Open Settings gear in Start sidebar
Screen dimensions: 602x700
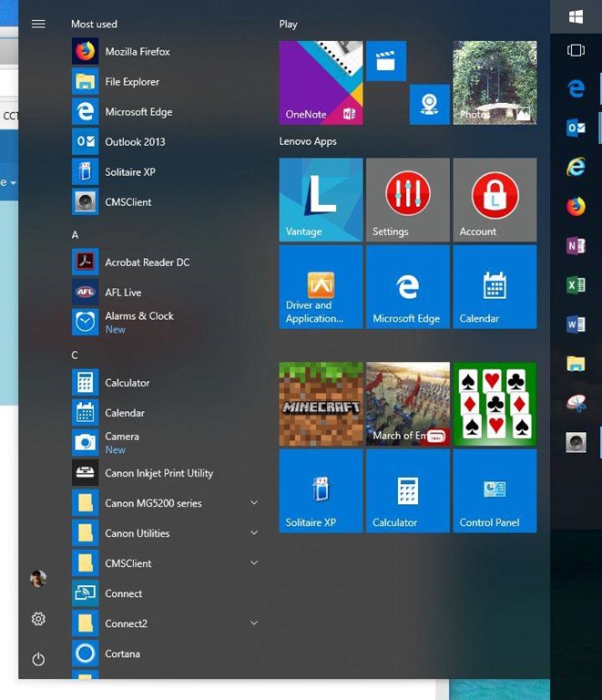(38, 619)
